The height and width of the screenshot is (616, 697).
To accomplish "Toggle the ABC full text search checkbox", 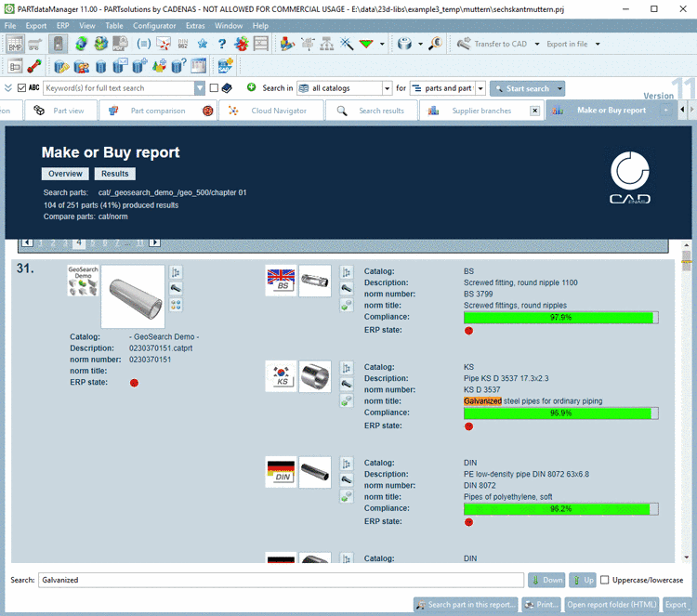I will click(x=21, y=88).
